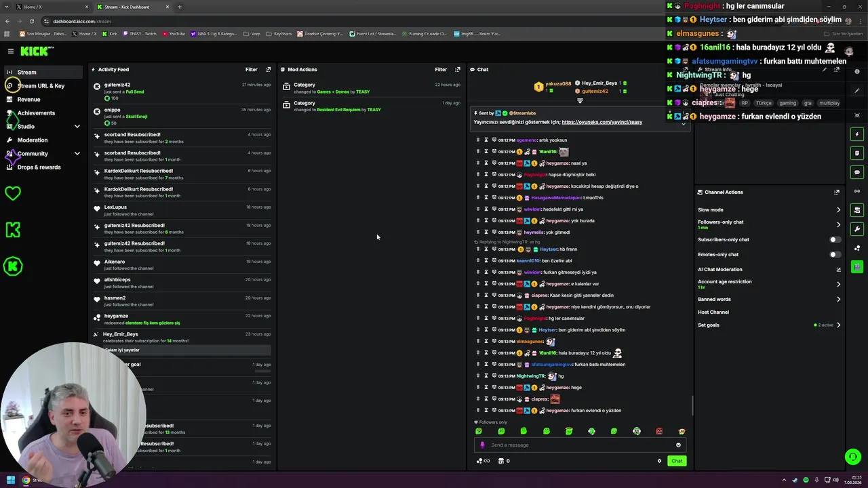Click the red angry emote quick button
This screenshot has width=868, height=488.
coord(659,431)
